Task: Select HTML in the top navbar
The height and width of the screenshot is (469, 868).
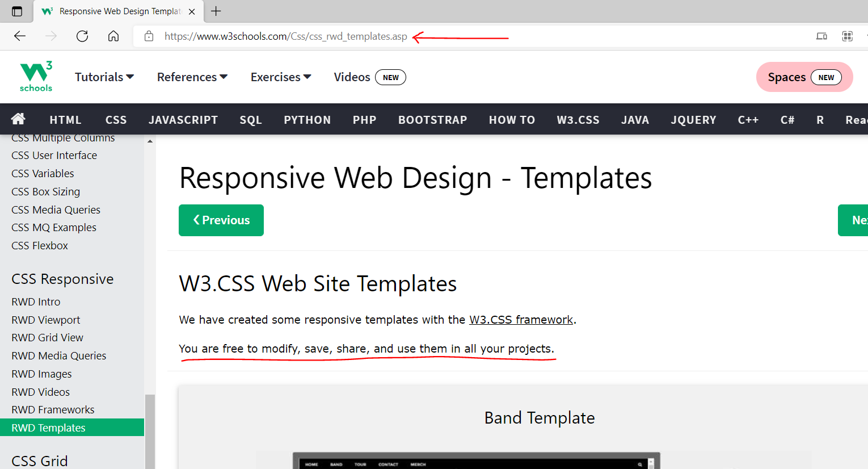Action: (x=66, y=120)
